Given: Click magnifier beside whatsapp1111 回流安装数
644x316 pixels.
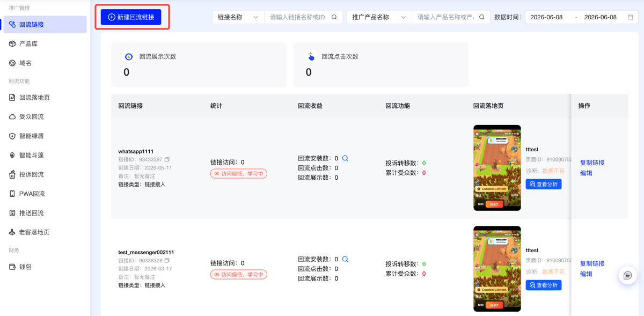Looking at the screenshot, I should pyautogui.click(x=345, y=158).
